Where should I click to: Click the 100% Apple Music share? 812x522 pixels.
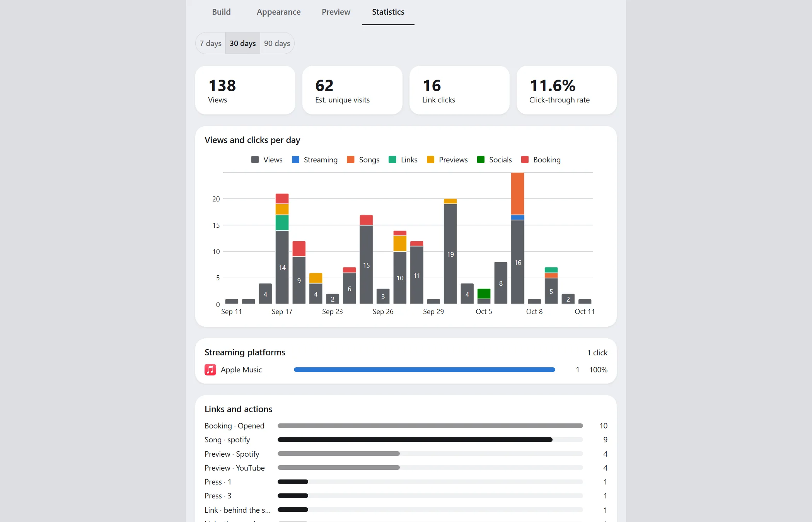pos(598,370)
